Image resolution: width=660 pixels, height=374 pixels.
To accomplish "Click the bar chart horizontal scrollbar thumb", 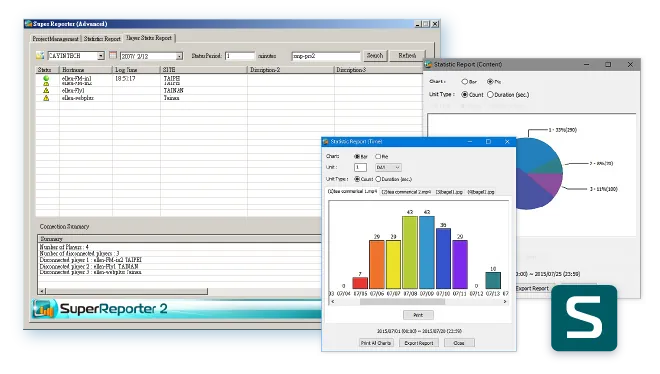I will (x=402, y=302).
